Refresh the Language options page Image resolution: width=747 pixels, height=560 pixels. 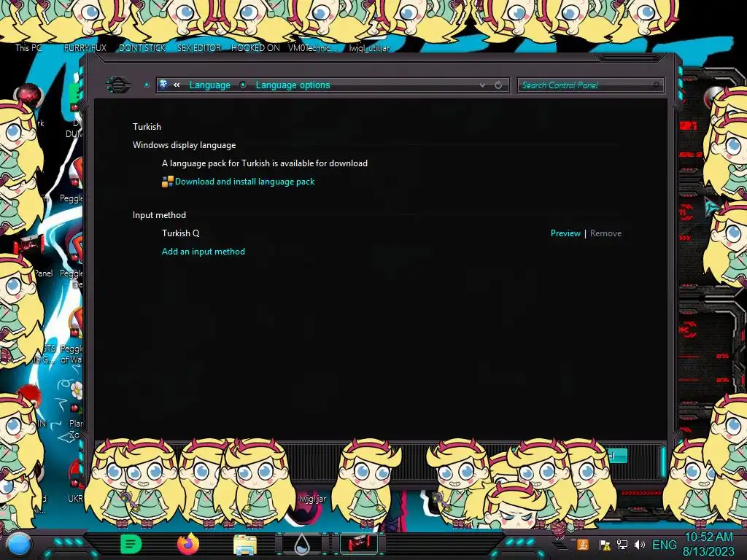(x=498, y=85)
